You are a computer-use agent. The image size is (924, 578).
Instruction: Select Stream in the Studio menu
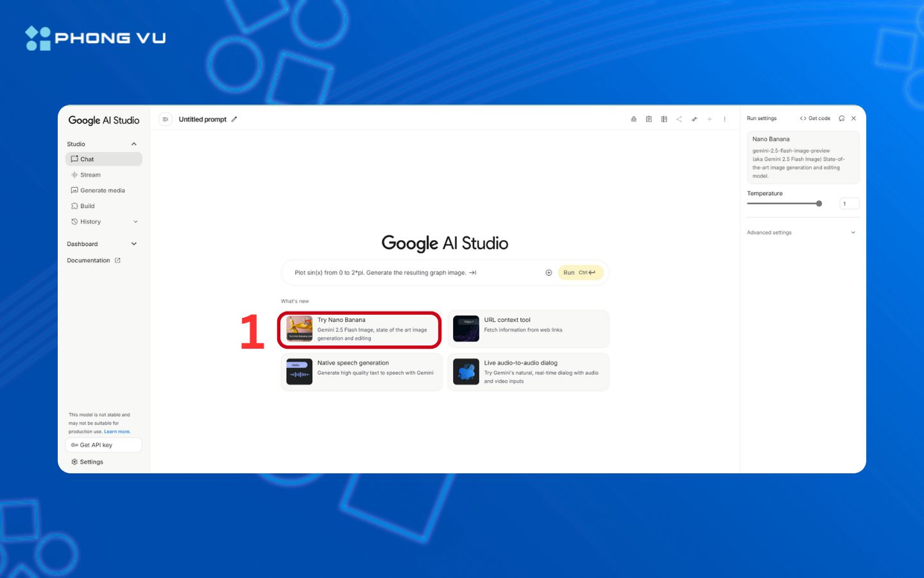click(90, 175)
